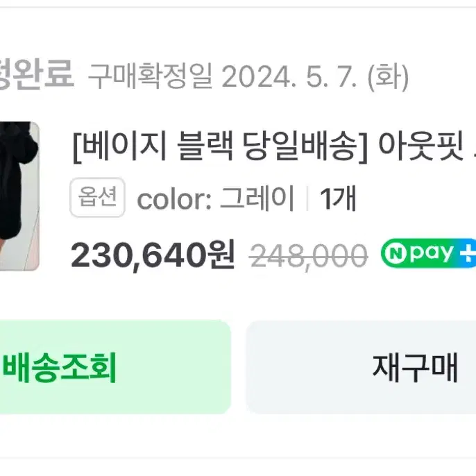Click the 완료 order status heading
This screenshot has height=476, width=476.
coord(36,74)
